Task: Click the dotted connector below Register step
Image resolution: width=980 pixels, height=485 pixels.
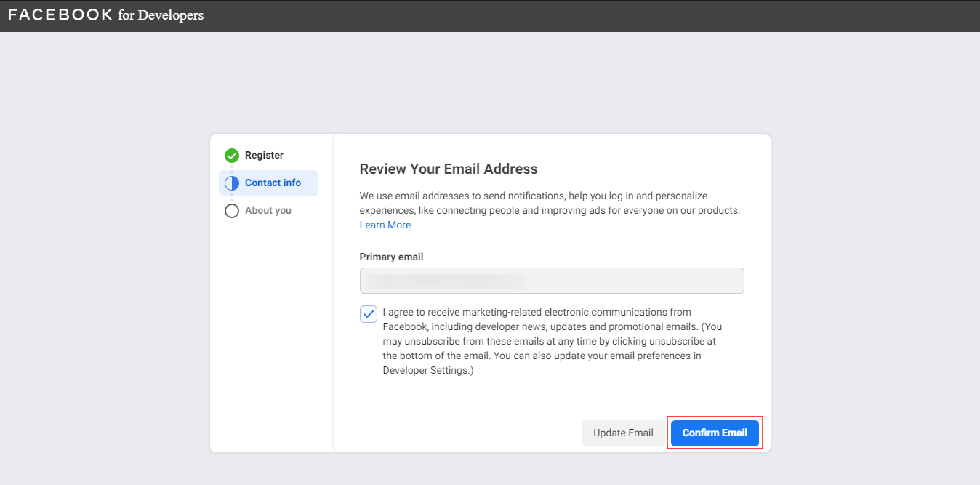Action: [x=232, y=169]
